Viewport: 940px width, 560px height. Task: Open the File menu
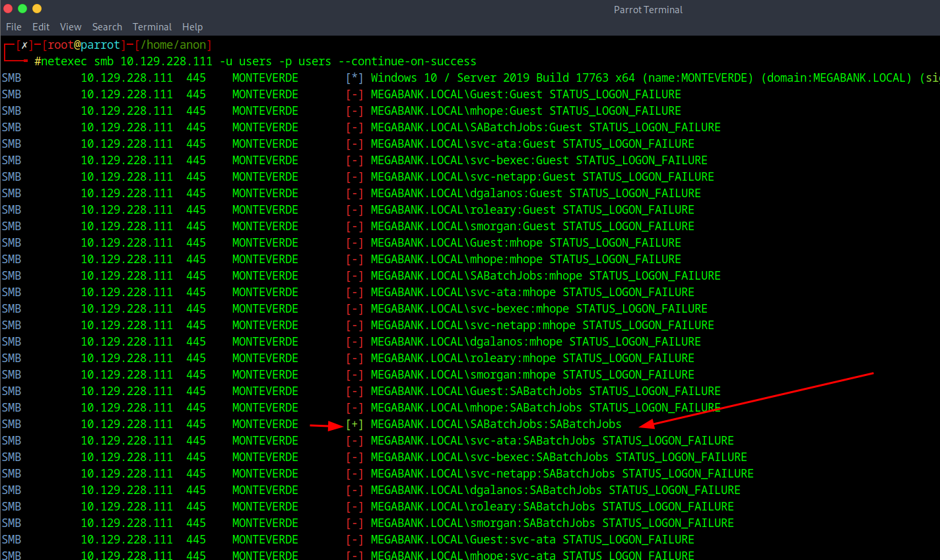[13, 27]
